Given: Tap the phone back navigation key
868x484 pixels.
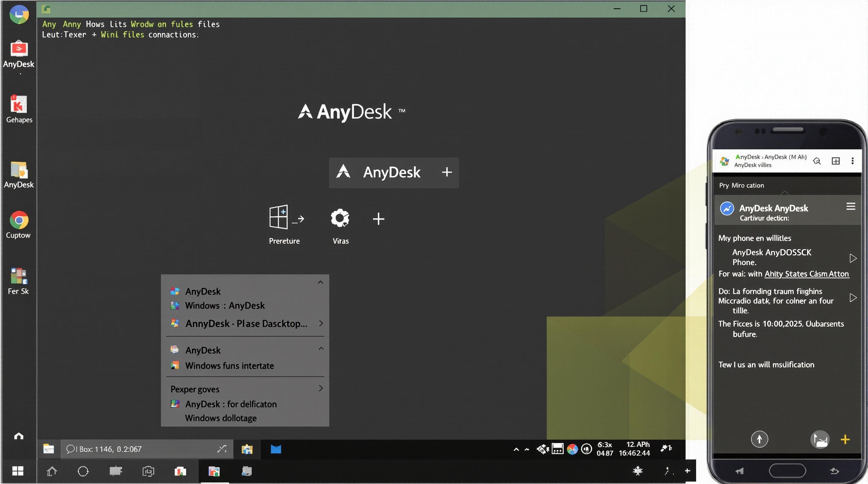Looking at the screenshot, I should [835, 470].
